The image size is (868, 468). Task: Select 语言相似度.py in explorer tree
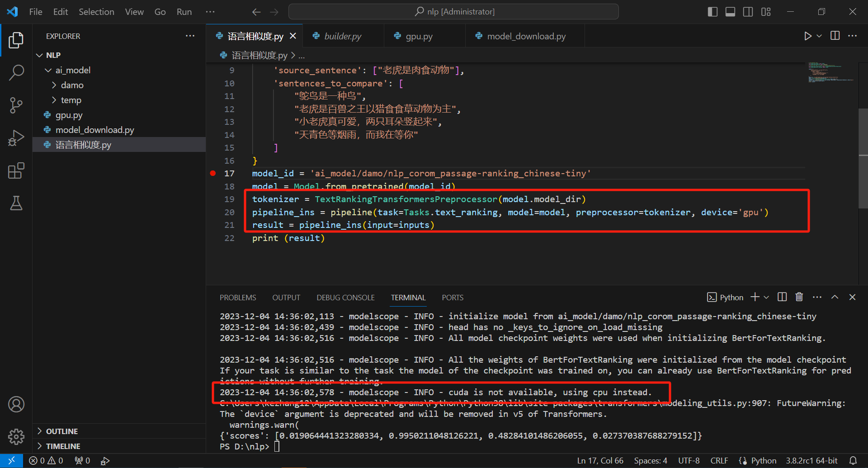pos(119,145)
